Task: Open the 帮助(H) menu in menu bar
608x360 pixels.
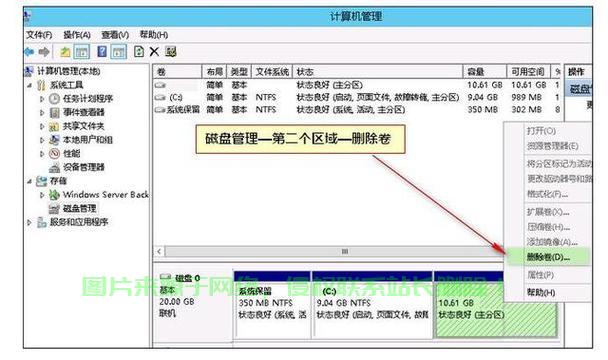Action: (154, 35)
